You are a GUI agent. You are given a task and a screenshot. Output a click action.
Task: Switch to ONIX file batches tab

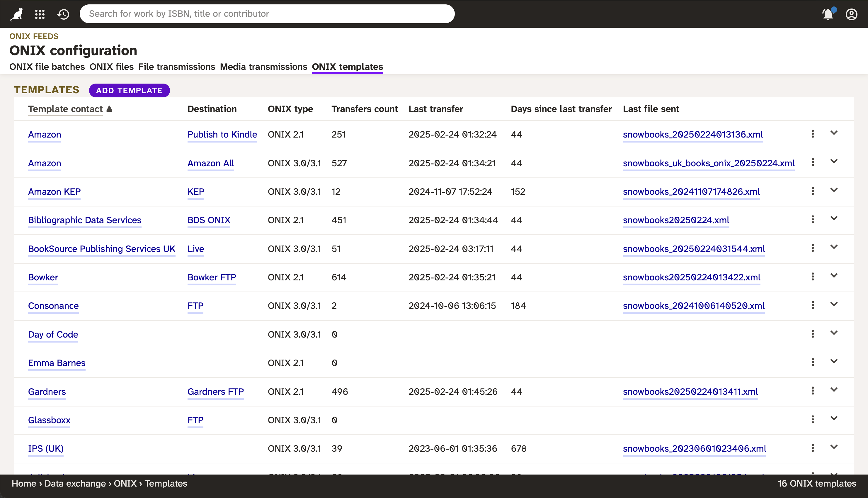tap(47, 66)
